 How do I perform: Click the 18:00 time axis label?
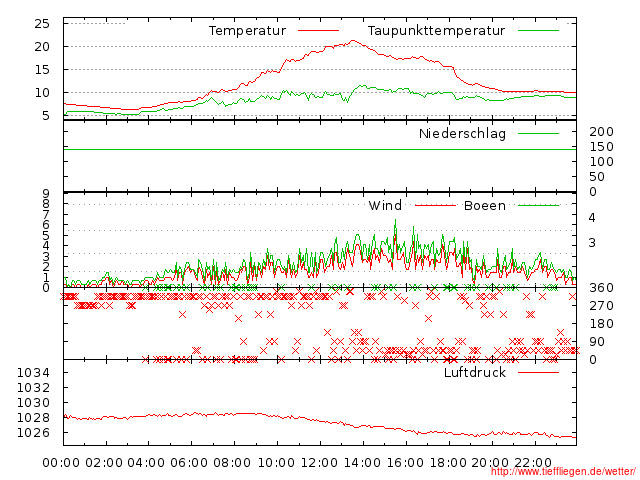[448, 463]
